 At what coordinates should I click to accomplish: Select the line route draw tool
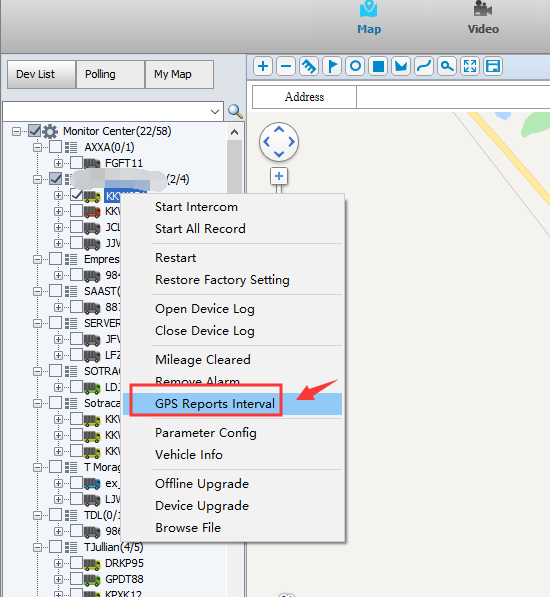point(424,66)
